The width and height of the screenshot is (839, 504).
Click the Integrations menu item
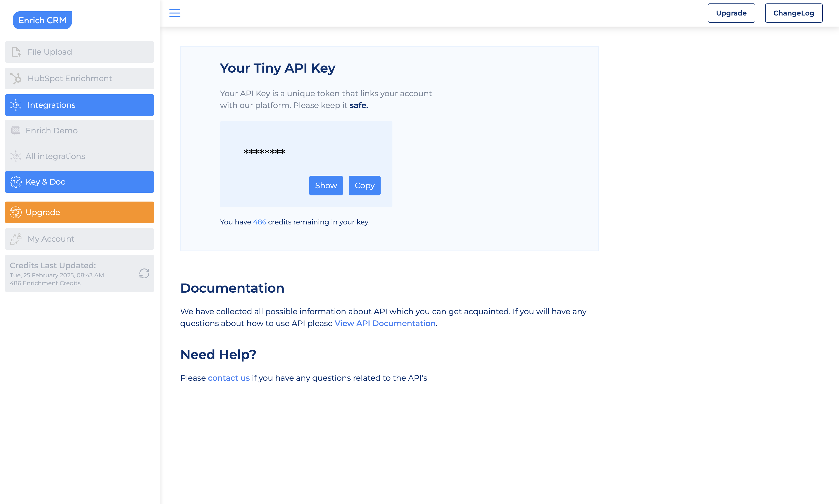pyautogui.click(x=80, y=105)
